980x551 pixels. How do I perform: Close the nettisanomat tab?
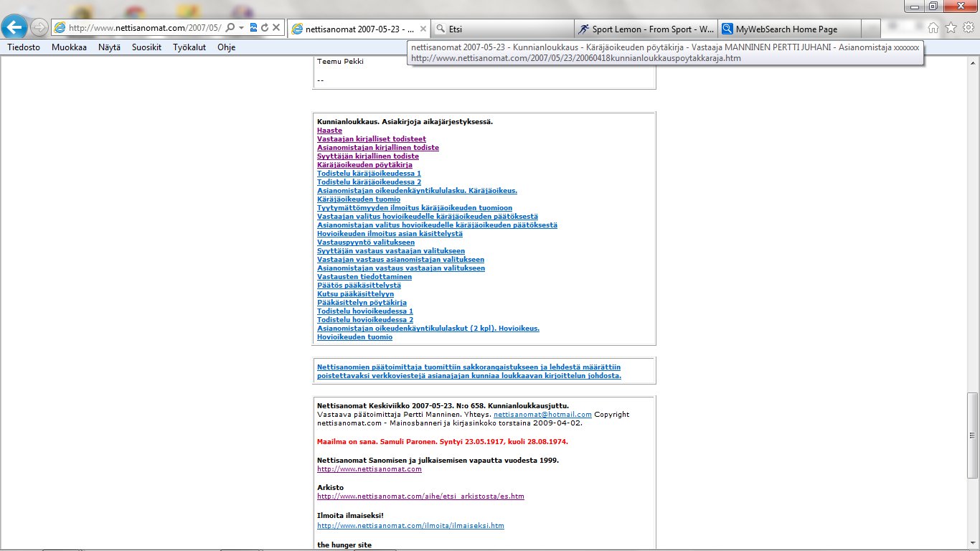coord(423,29)
